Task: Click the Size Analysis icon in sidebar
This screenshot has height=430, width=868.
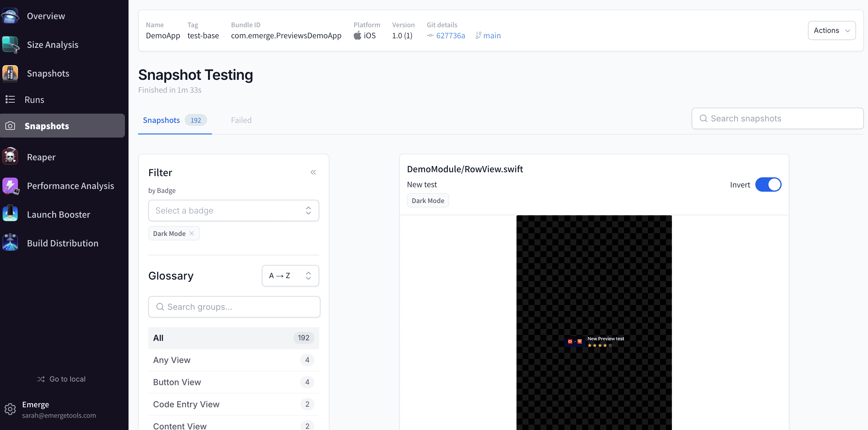Action: point(10,44)
